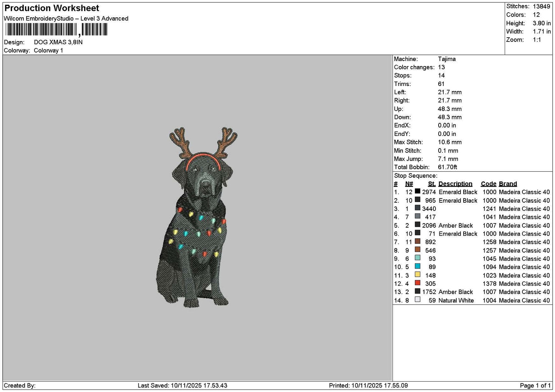Screen dimensions: 555x392
Task: Click the Tajima machine value
Action: [447, 59]
